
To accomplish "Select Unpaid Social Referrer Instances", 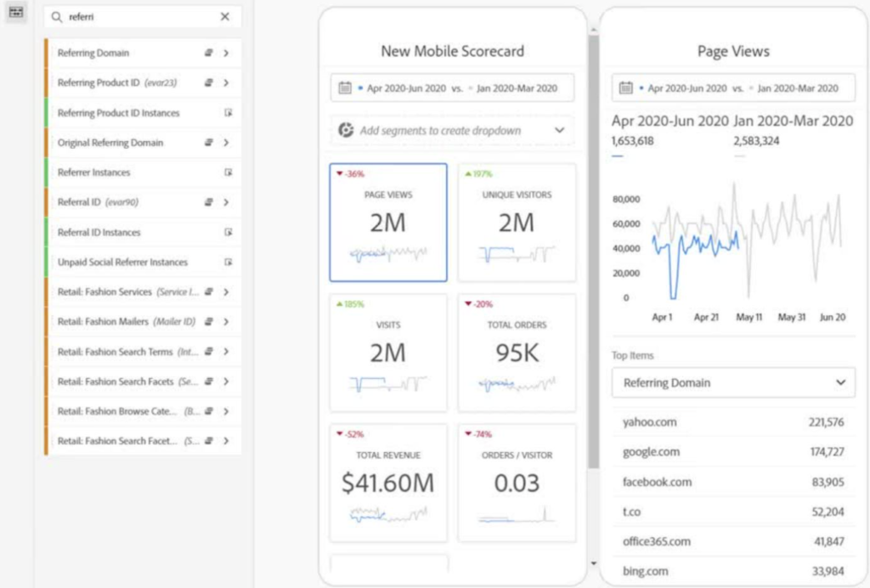I will pos(143,262).
